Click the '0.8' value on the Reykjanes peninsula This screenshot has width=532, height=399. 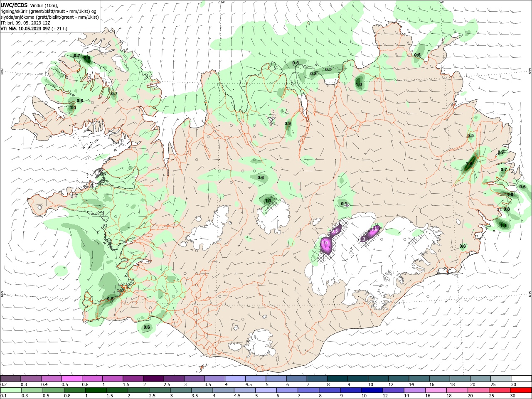[x=110, y=299]
